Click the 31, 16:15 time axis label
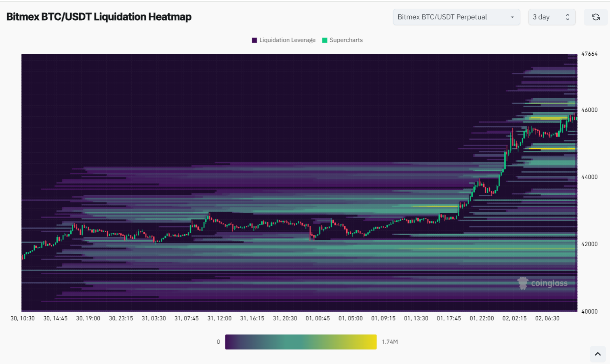Screen dimensions: 610x364 [x=252, y=318]
